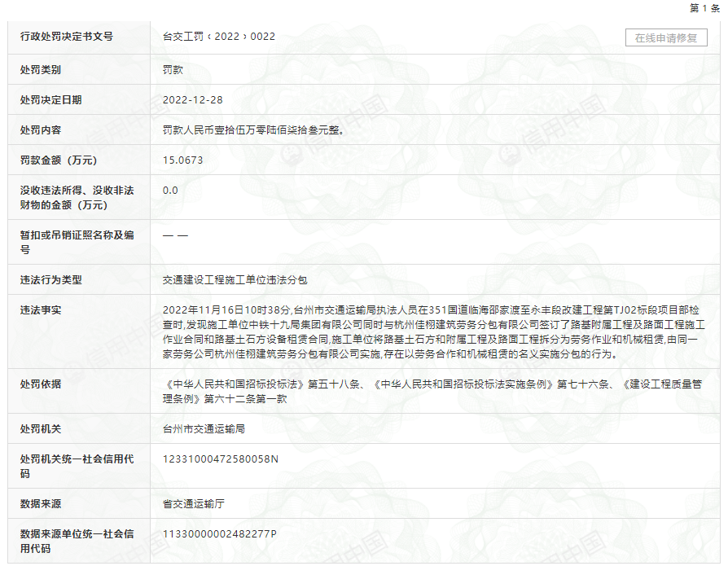Click the 没收违法所得 amount value 0.0
The image size is (728, 566).
[170, 191]
